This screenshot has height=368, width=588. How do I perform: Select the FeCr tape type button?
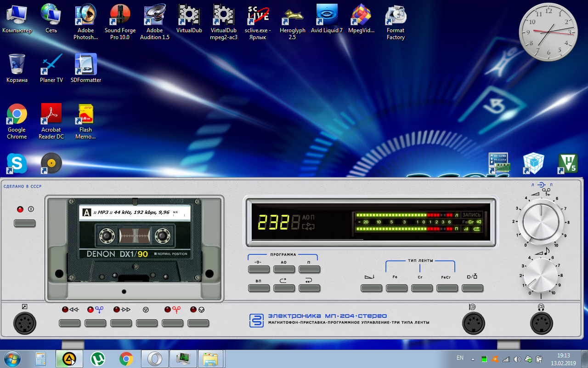click(x=447, y=288)
